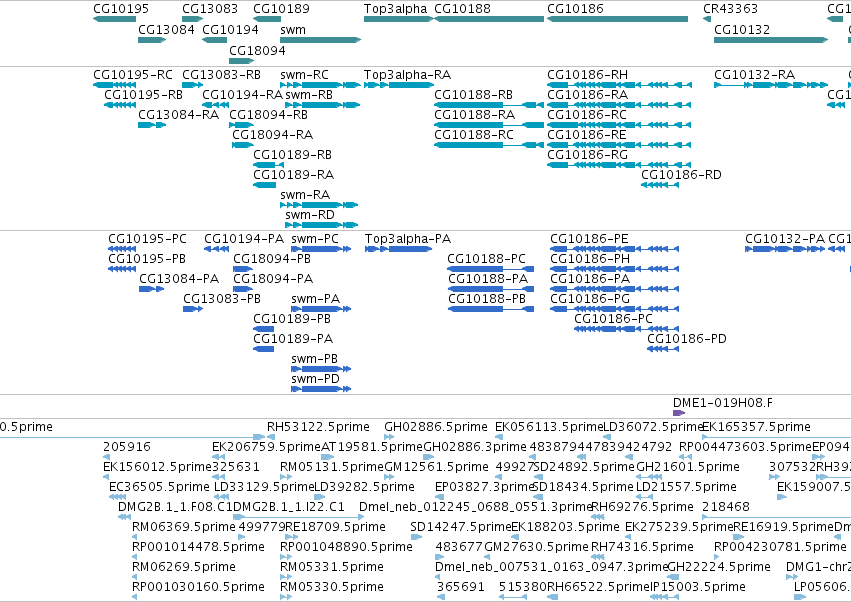
Task: Select the swm-RD transcript
Action: [321, 225]
